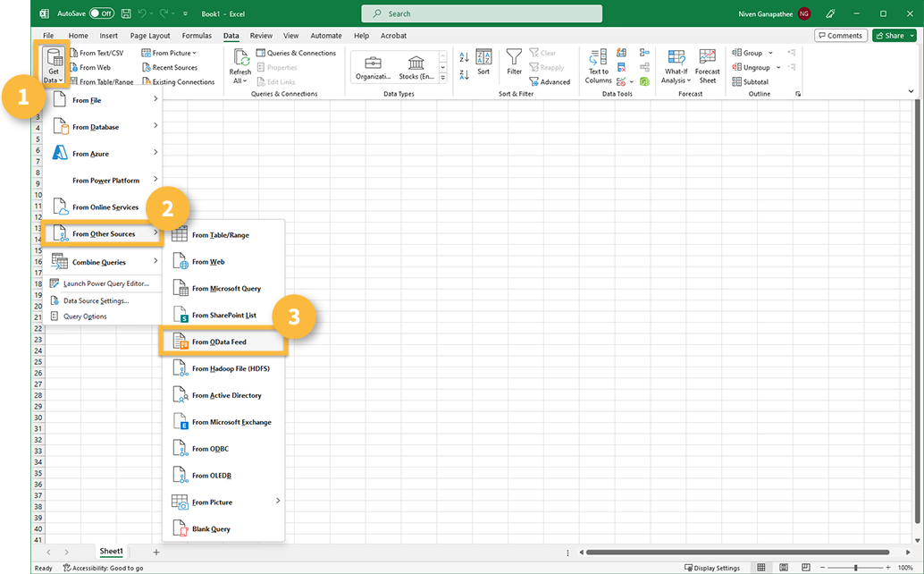Switch to Page Break Preview in status bar
Screen dimensions: 924x574
coord(806,568)
